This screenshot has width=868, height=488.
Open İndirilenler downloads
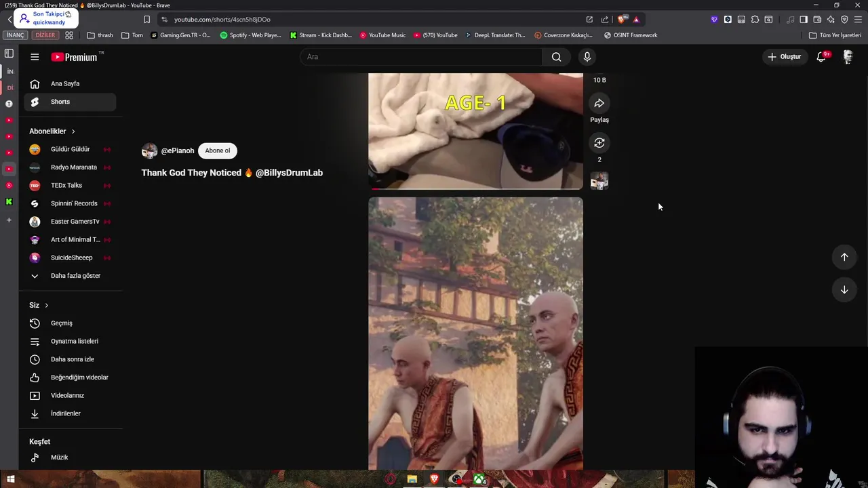(x=70, y=413)
